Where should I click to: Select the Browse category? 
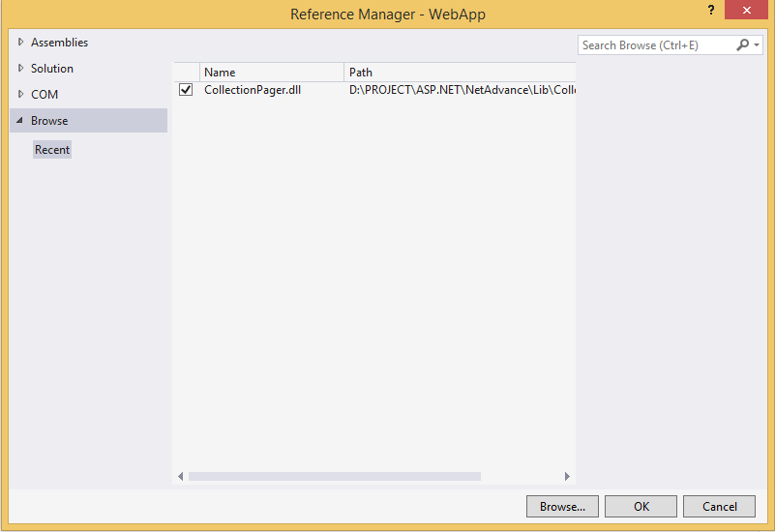(x=88, y=121)
